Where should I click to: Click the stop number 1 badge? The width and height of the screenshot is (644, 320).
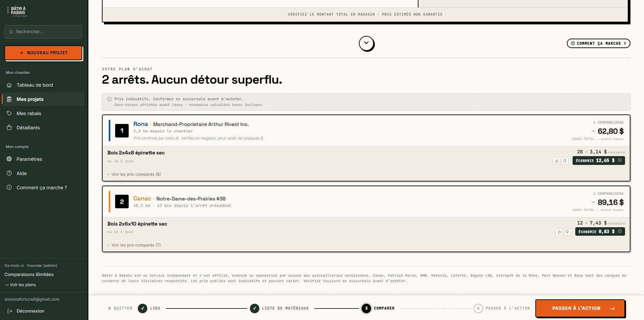pyautogui.click(x=122, y=130)
